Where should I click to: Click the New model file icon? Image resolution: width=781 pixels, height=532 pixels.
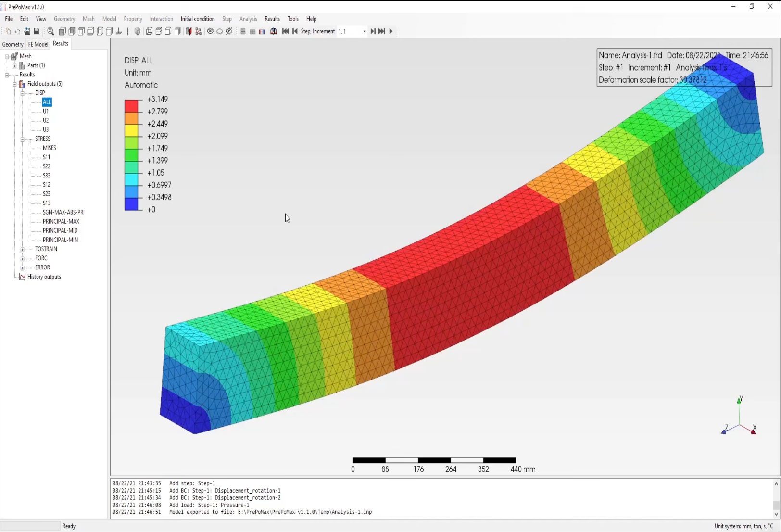coord(8,31)
